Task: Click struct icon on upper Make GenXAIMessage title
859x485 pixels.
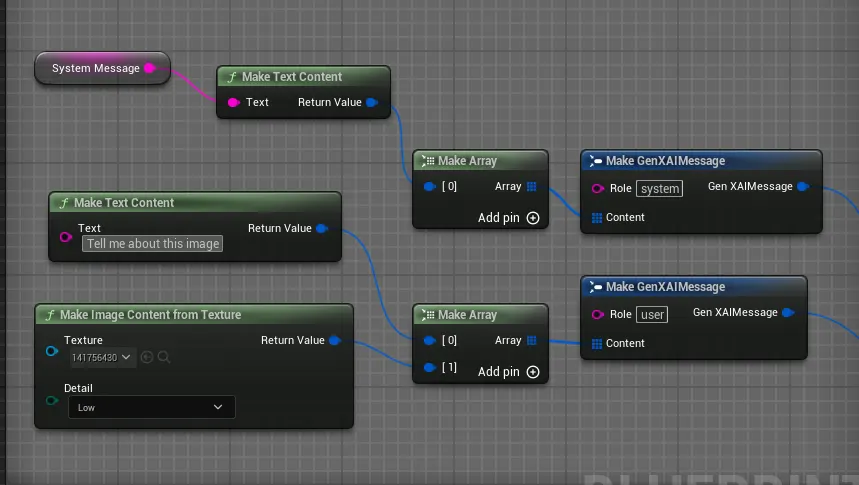Action: point(595,161)
